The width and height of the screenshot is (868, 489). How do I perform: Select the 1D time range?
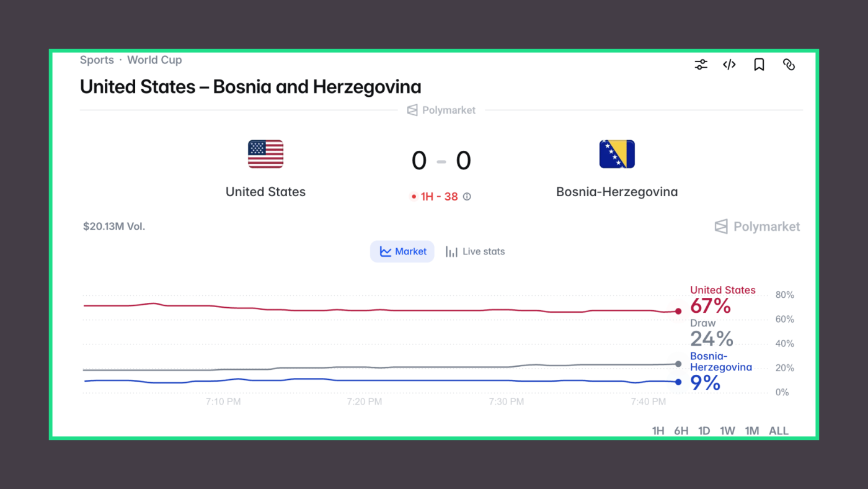[704, 431]
